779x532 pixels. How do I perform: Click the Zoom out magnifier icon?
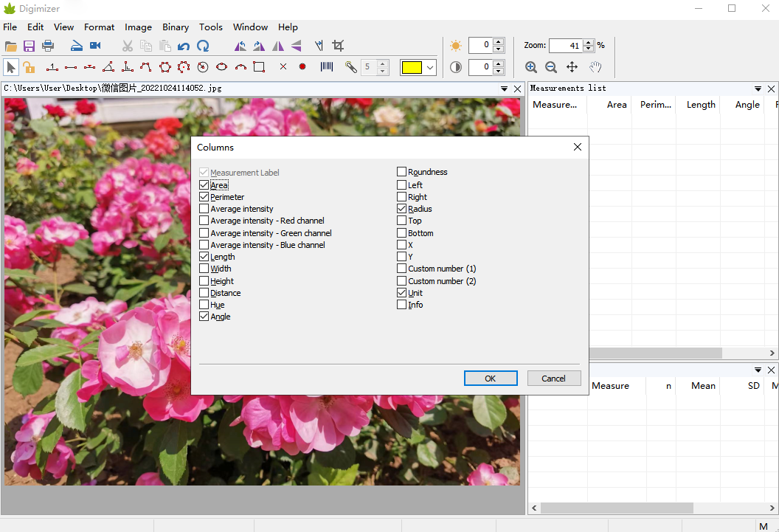[x=551, y=67]
